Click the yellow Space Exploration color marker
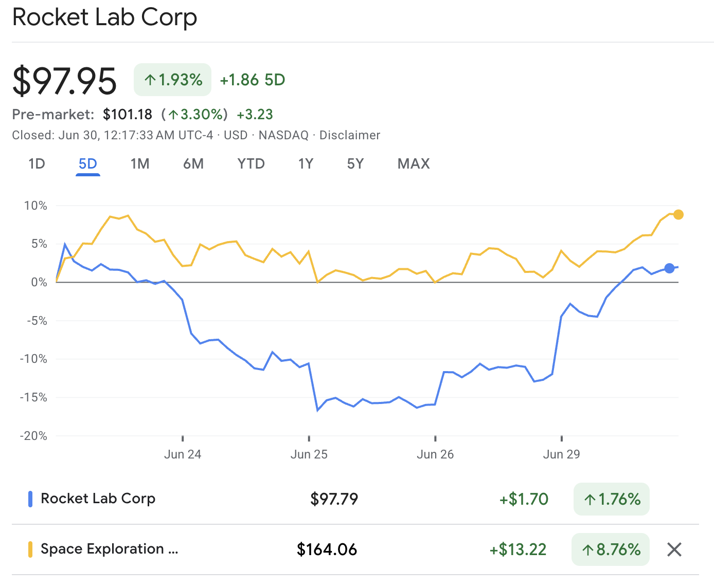The image size is (714, 588). [x=30, y=549]
